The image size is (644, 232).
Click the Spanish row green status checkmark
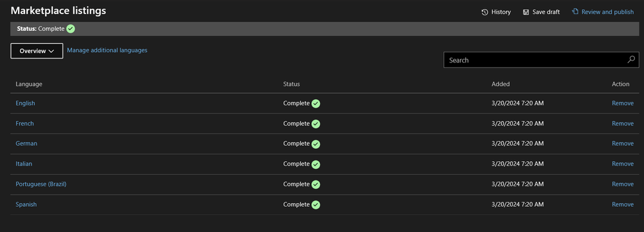[316, 204]
